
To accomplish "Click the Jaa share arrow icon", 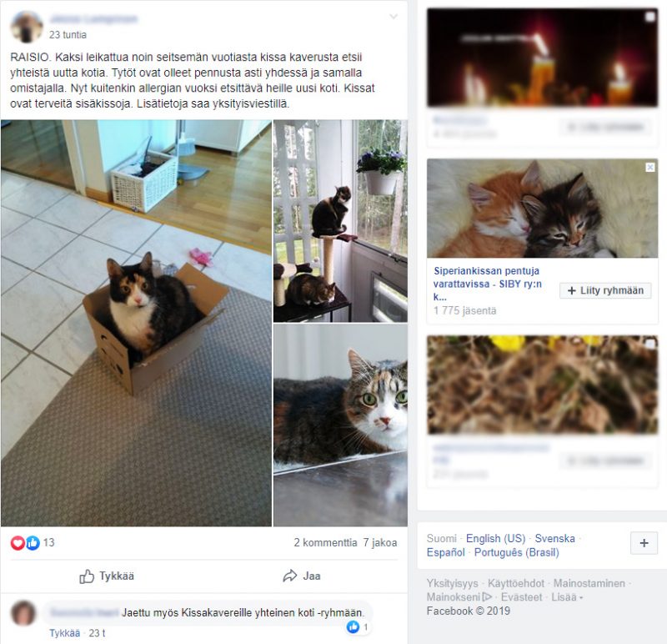I will pos(289,576).
